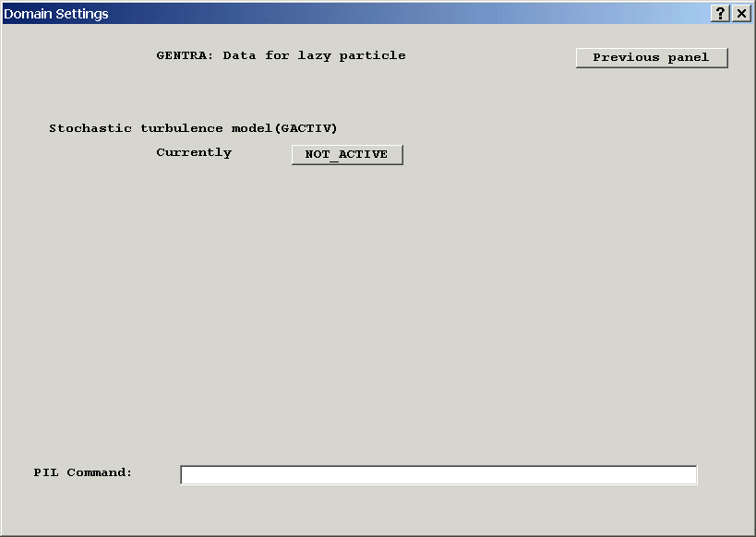Viewport: 756px width, 537px height.
Task: Click Previous panel at top right
Action: (x=652, y=57)
